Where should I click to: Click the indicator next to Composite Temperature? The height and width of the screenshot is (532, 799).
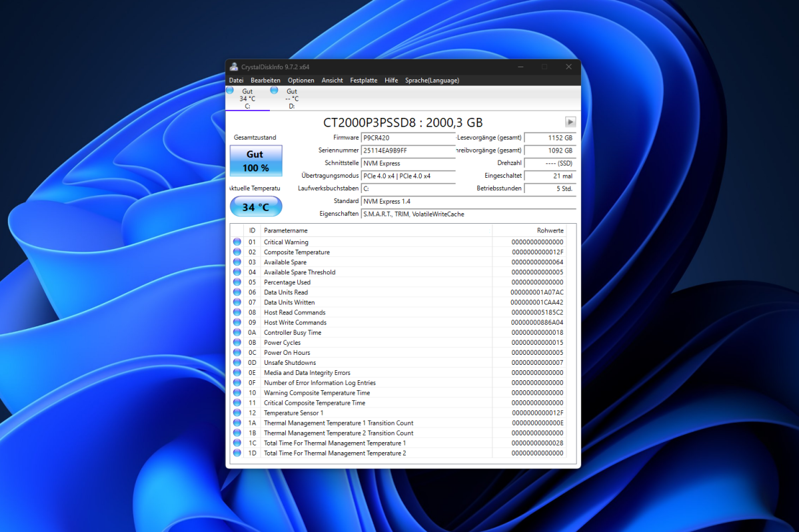pyautogui.click(x=237, y=252)
